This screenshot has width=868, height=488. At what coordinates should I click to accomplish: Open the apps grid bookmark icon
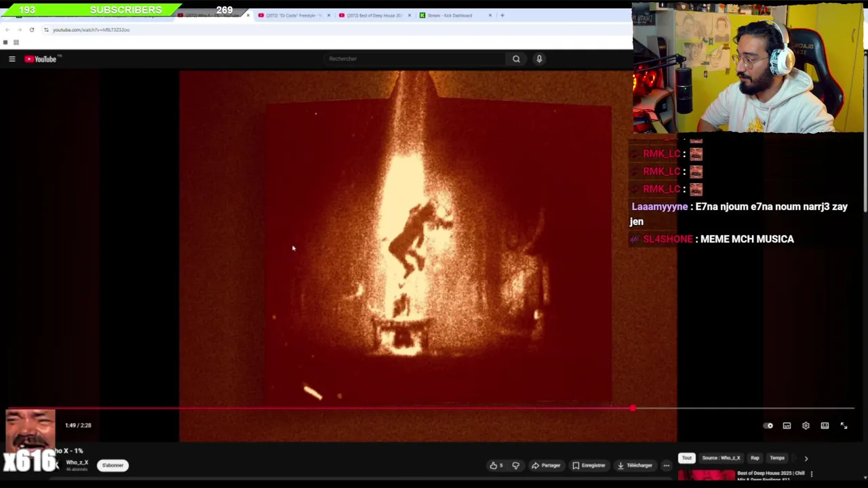(x=16, y=42)
